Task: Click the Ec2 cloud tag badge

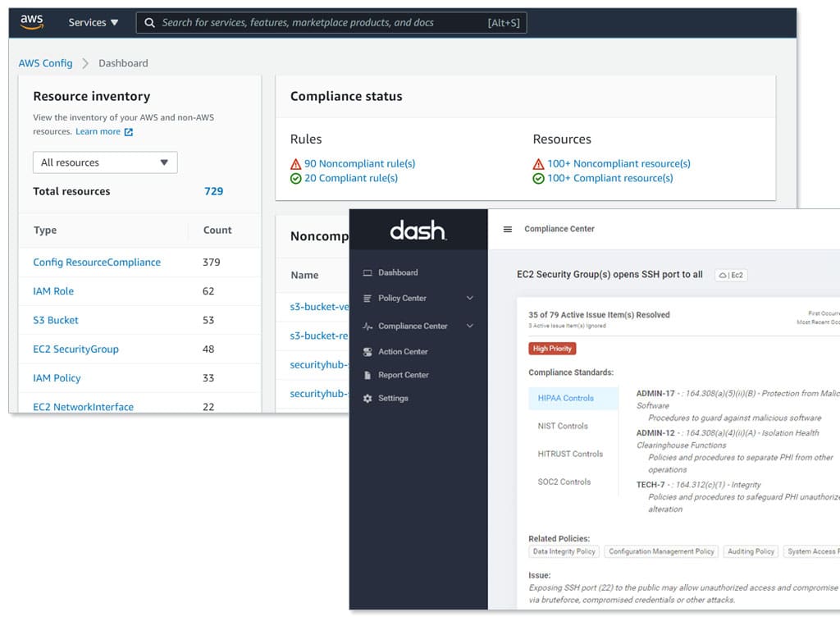Action: tap(731, 275)
